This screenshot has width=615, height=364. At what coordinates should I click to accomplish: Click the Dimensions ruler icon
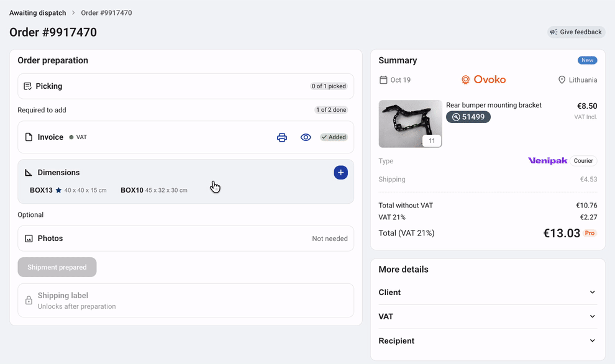click(x=29, y=173)
